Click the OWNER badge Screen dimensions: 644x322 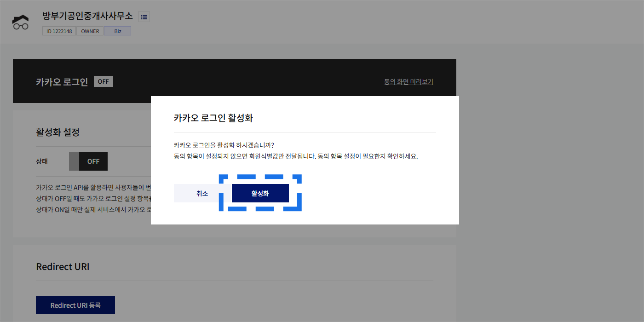(90, 31)
